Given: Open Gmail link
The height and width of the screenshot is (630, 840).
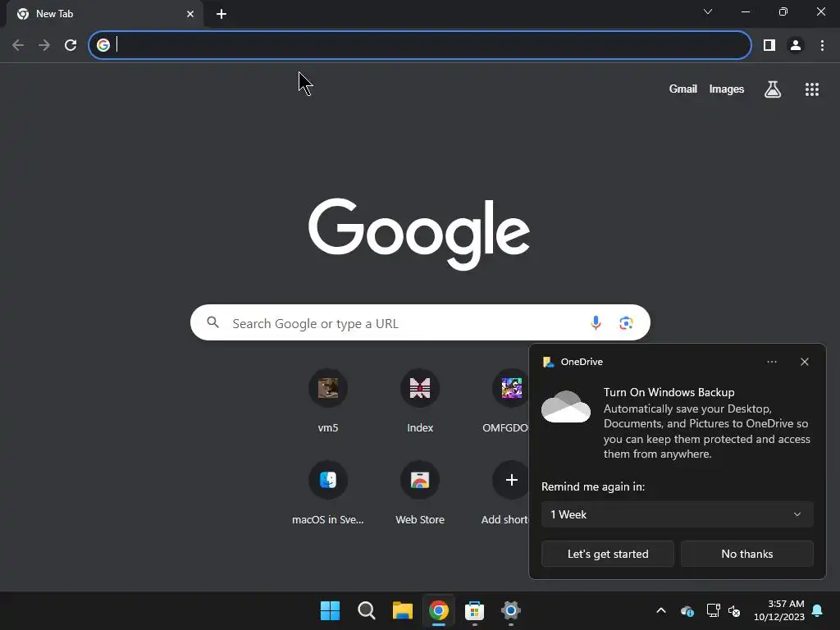Looking at the screenshot, I should pos(682,89).
